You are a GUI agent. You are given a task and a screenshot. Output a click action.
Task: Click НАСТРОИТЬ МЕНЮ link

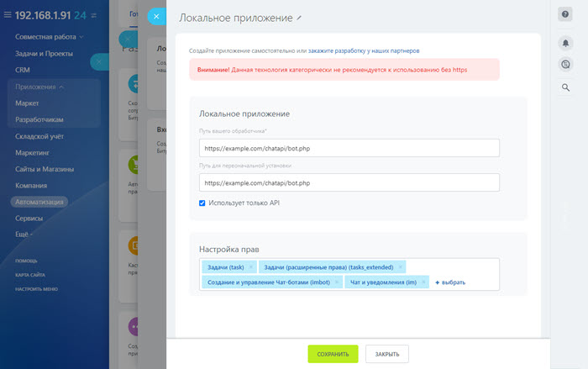click(36, 289)
